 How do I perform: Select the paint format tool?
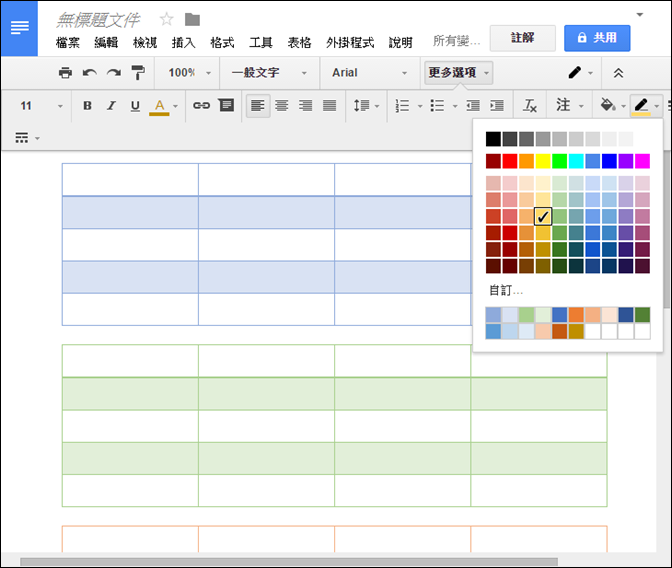coord(138,73)
